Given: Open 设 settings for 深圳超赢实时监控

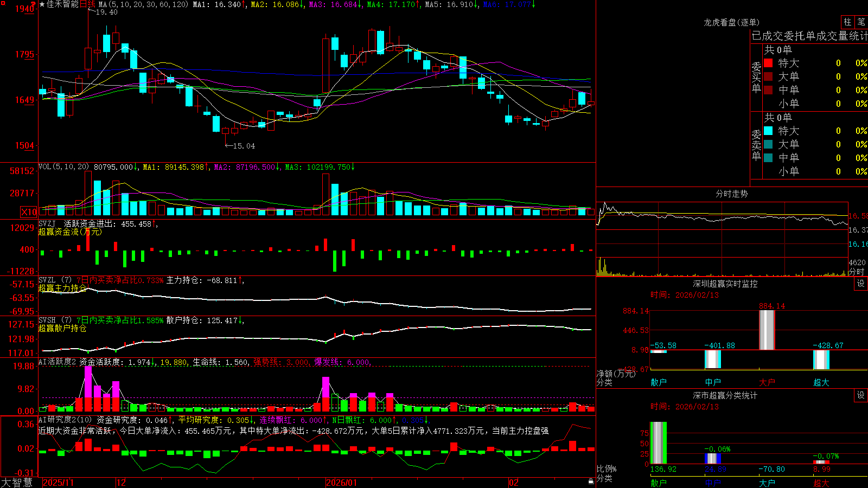Looking at the screenshot, I should point(860,284).
